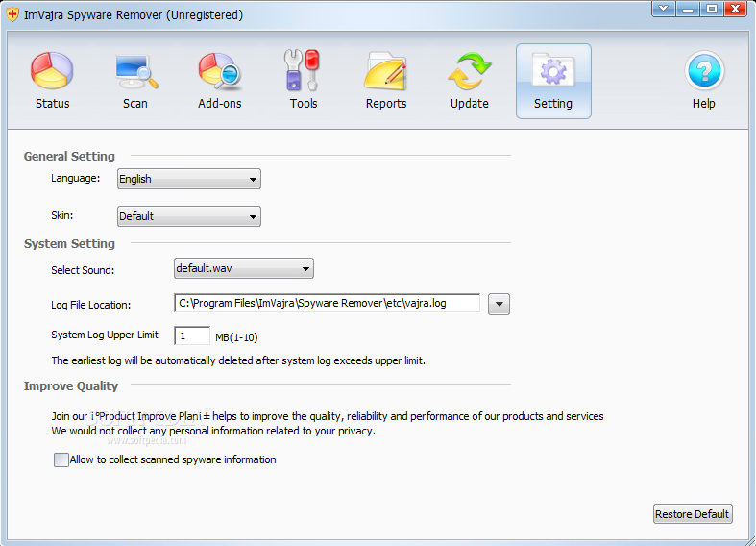Click the privacy statement line about personal information

click(x=213, y=431)
